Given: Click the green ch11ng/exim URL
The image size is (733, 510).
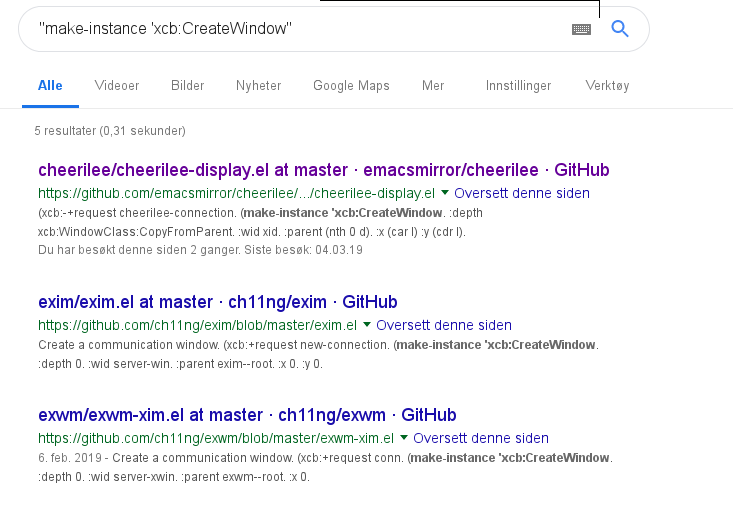Looking at the screenshot, I should pyautogui.click(x=197, y=325).
